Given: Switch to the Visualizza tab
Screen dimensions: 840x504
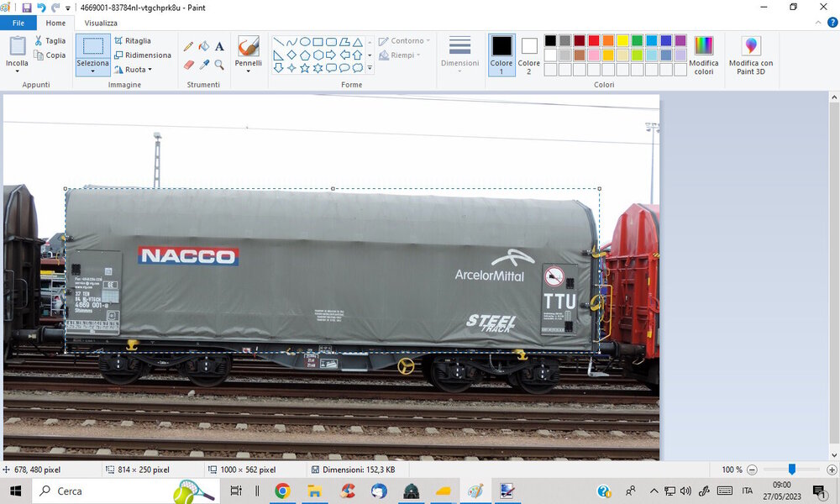Looking at the screenshot, I should pyautogui.click(x=101, y=23).
